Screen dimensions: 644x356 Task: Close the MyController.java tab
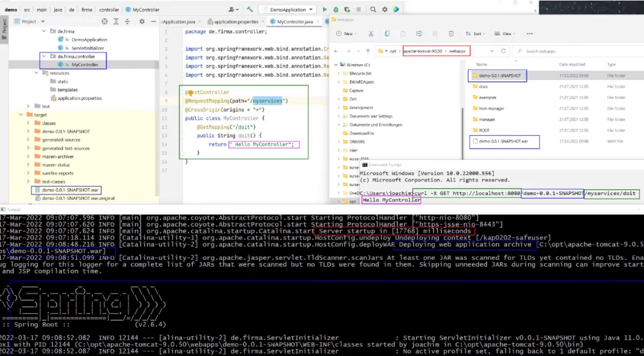coord(317,22)
